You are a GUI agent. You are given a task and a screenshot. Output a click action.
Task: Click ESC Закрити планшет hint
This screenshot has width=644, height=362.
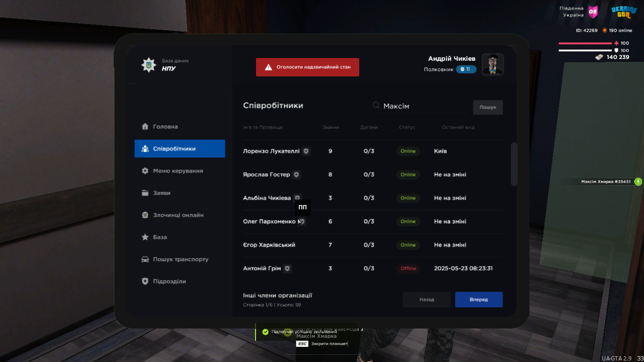(x=322, y=344)
